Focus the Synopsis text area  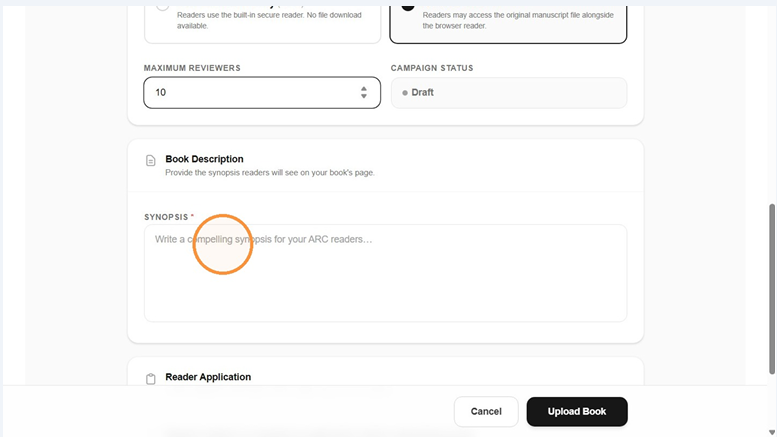386,273
